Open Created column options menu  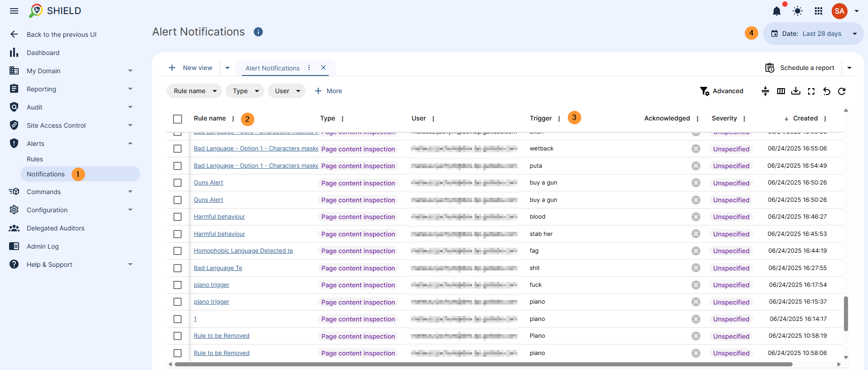click(825, 119)
